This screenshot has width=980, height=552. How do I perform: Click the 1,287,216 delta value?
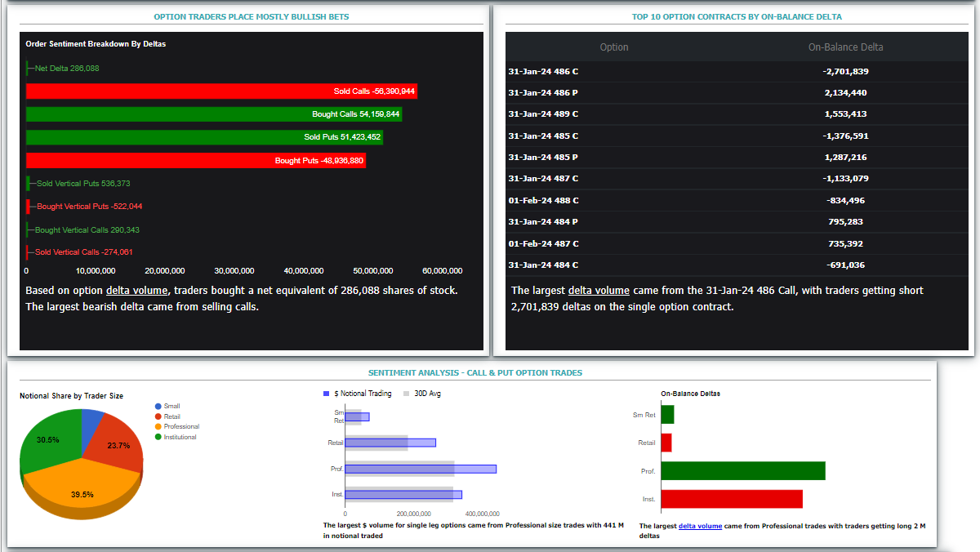pos(845,158)
